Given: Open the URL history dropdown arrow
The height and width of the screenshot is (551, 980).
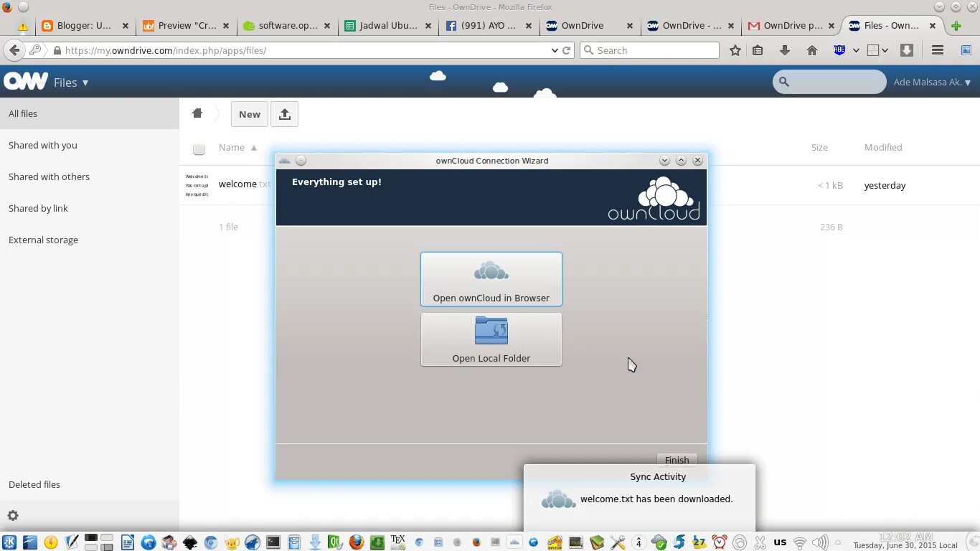Looking at the screenshot, I should [555, 50].
